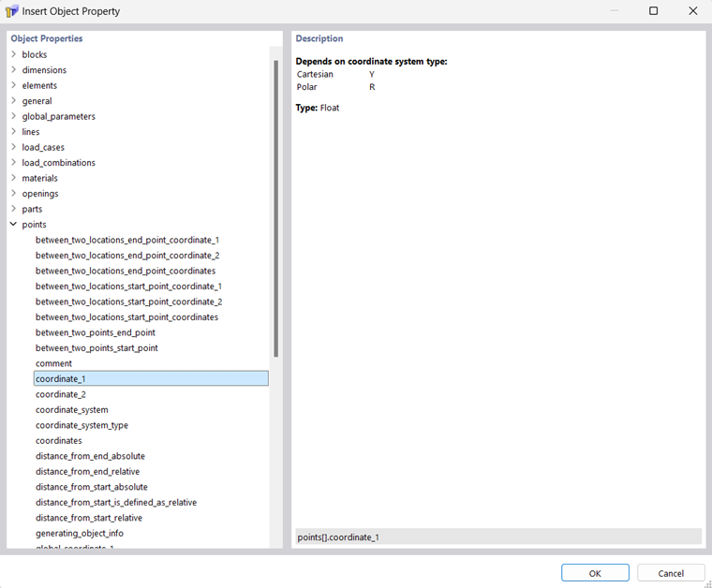Select between_two_locations_end_point_coordinate_1
Viewport: 712px width, 588px height.
click(x=127, y=240)
